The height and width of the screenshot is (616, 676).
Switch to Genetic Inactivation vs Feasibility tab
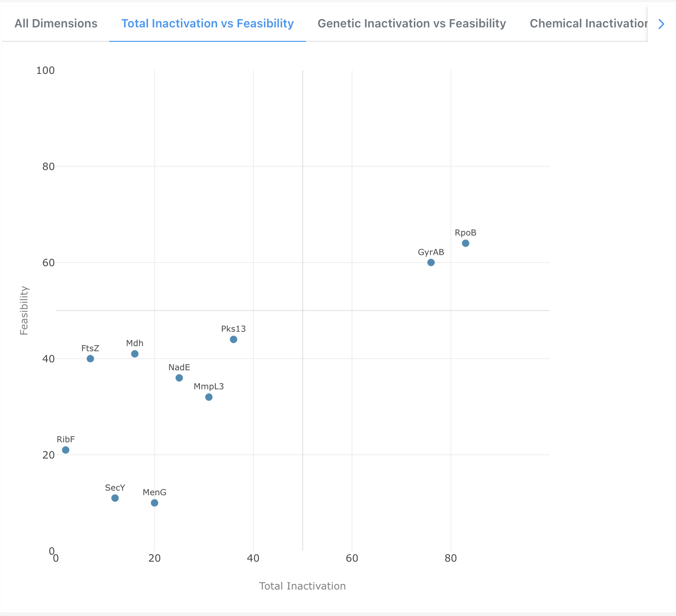411,24
